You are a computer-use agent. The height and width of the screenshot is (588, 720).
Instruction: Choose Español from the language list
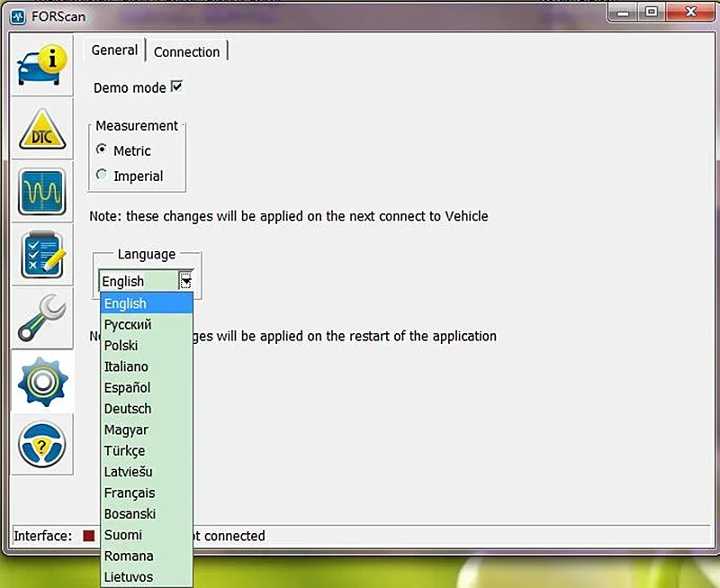(x=147, y=388)
